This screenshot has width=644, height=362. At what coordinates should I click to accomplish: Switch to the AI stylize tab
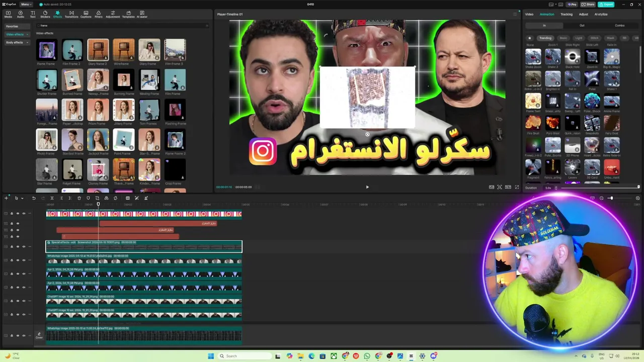coord(601,14)
